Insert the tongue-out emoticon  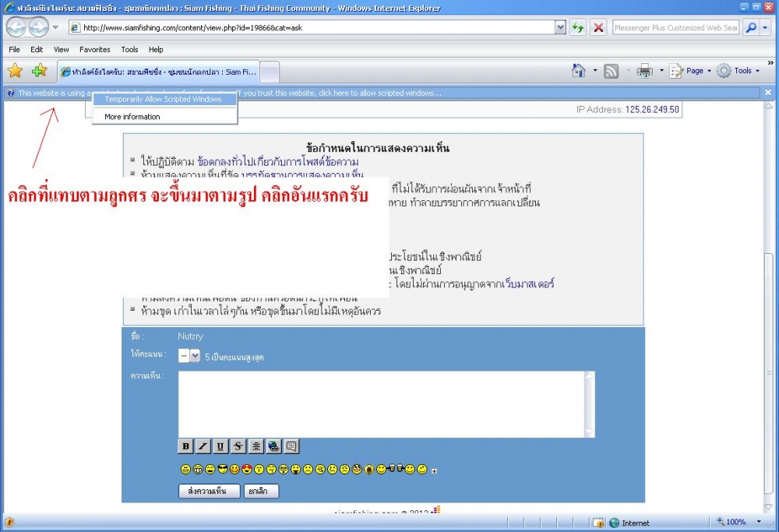click(295, 469)
